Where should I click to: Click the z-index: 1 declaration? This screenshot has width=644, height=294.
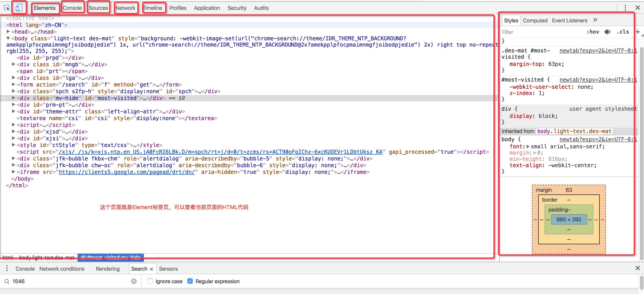[527, 93]
